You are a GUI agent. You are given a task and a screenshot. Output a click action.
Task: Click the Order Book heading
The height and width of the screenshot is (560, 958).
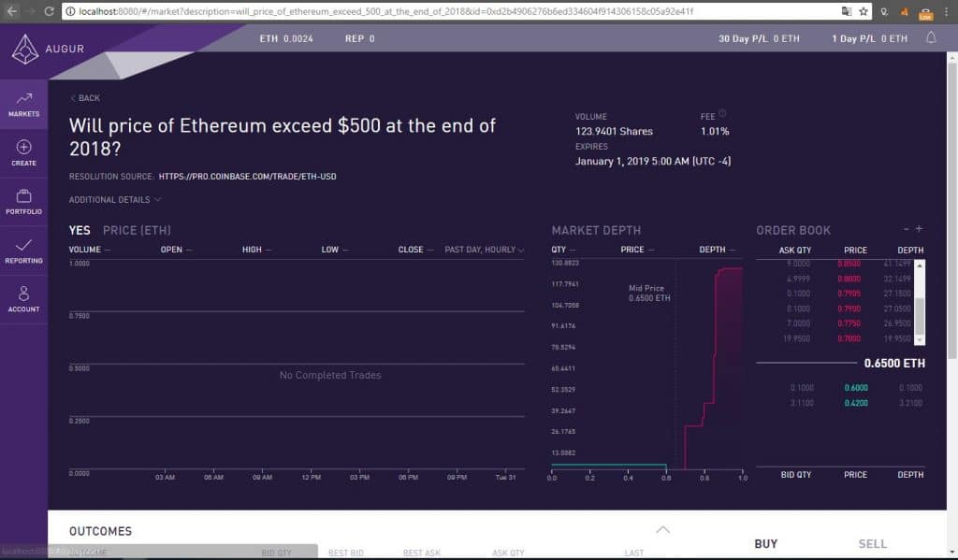pyautogui.click(x=793, y=230)
